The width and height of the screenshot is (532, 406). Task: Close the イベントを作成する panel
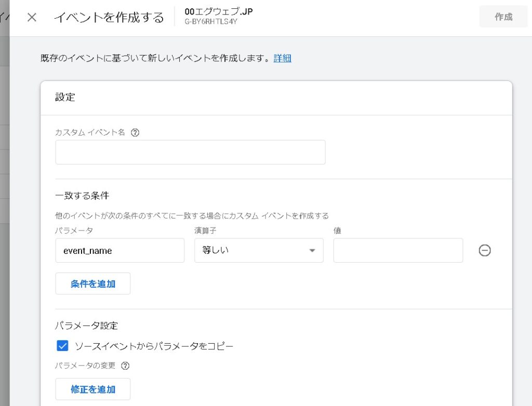(x=32, y=17)
